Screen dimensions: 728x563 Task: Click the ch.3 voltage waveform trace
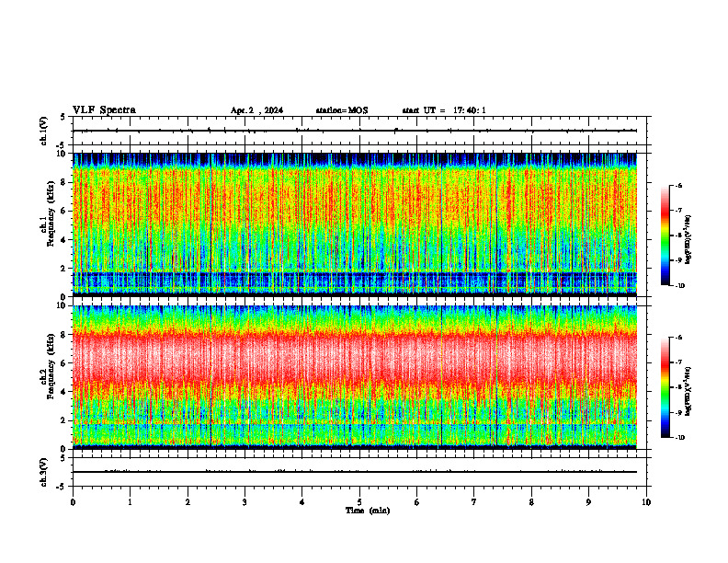pos(355,472)
